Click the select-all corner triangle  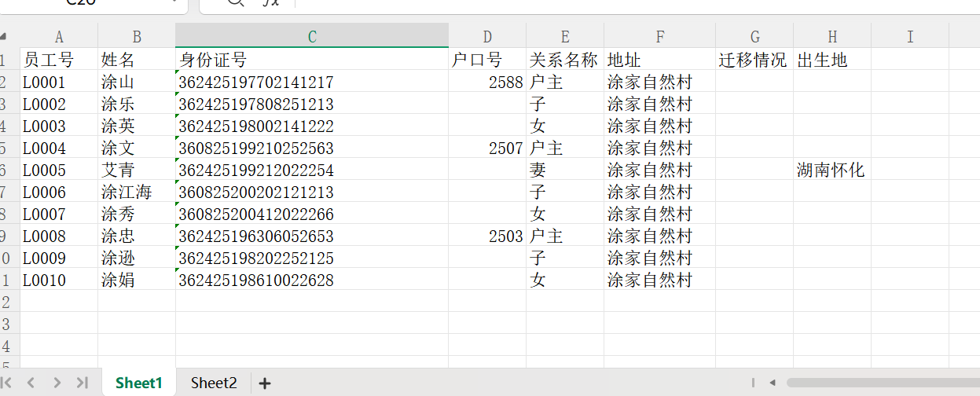(x=3, y=36)
